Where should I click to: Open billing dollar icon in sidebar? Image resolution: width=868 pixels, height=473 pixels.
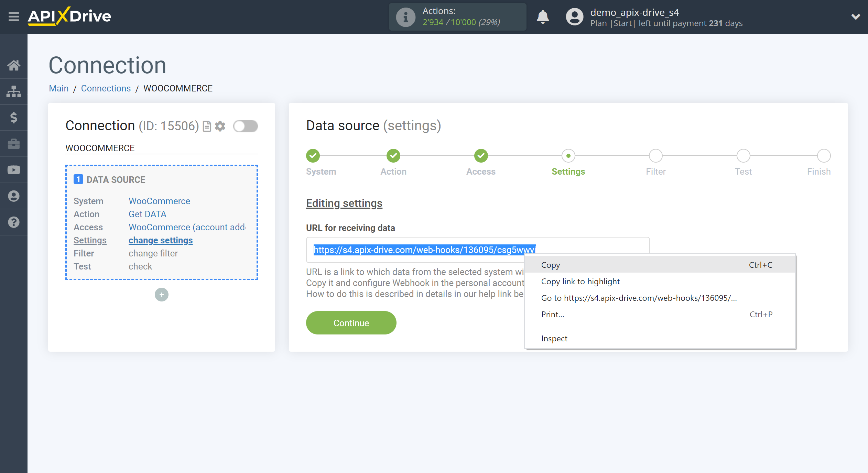pyautogui.click(x=14, y=118)
